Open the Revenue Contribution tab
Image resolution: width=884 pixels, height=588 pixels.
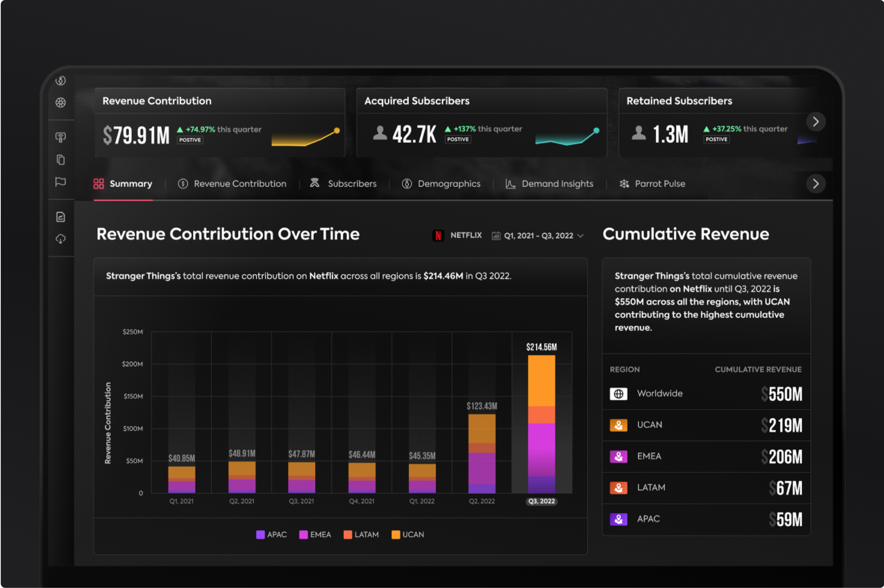click(232, 184)
